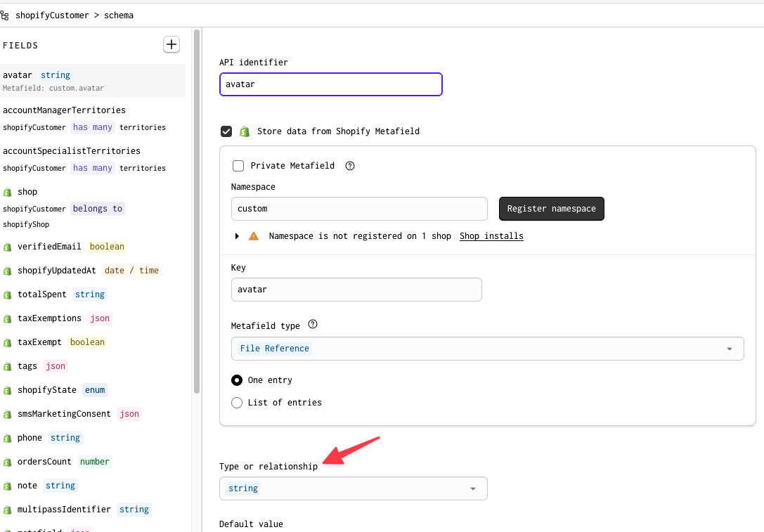Click the Shopify icon next to smsMarketingConsent
This screenshot has width=764, height=532.
pos(7,415)
